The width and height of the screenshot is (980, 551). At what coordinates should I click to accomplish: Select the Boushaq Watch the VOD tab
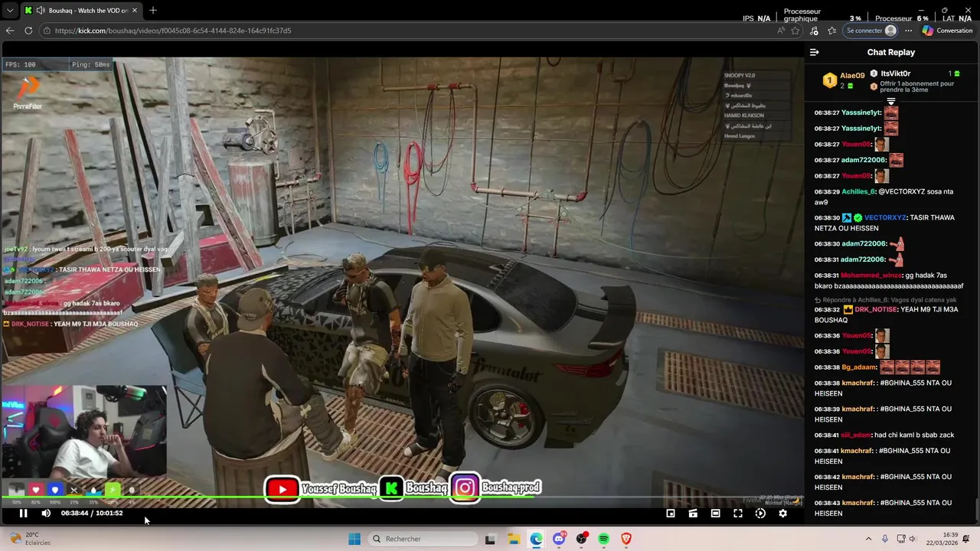click(x=80, y=11)
